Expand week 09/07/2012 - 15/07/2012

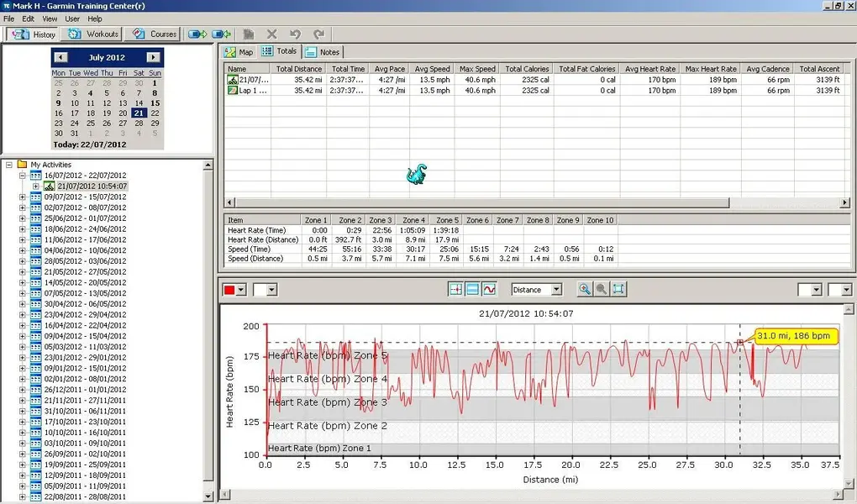[23, 197]
